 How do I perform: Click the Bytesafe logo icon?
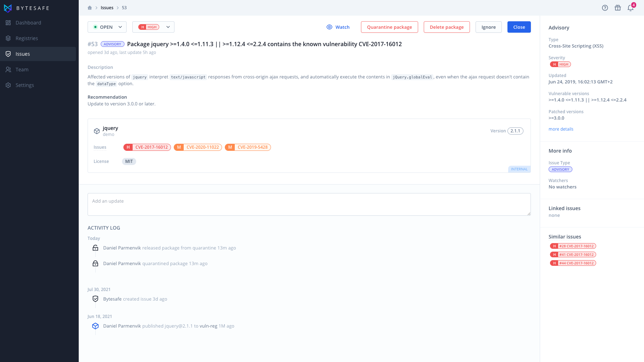click(8, 8)
